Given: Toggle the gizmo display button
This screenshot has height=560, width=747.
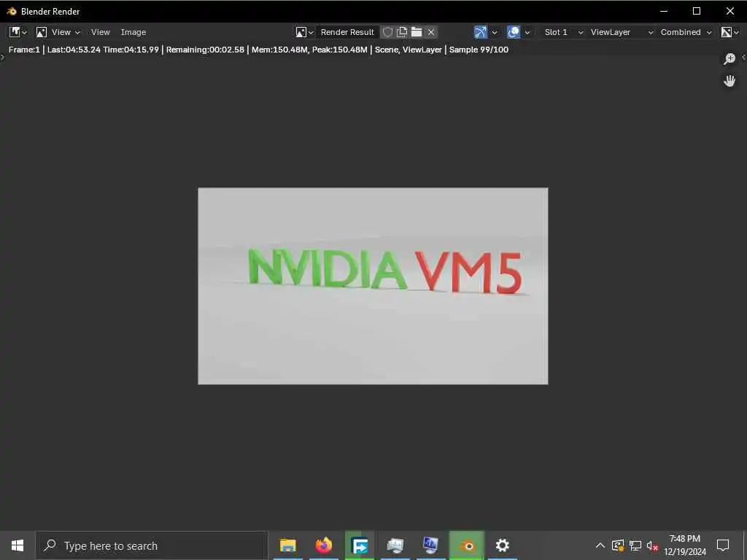Looking at the screenshot, I should pyautogui.click(x=481, y=32).
